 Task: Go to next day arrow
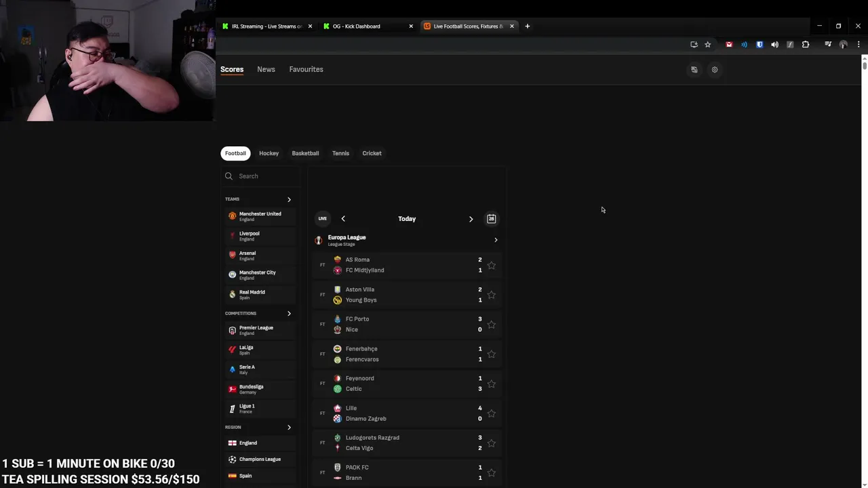[x=471, y=219]
